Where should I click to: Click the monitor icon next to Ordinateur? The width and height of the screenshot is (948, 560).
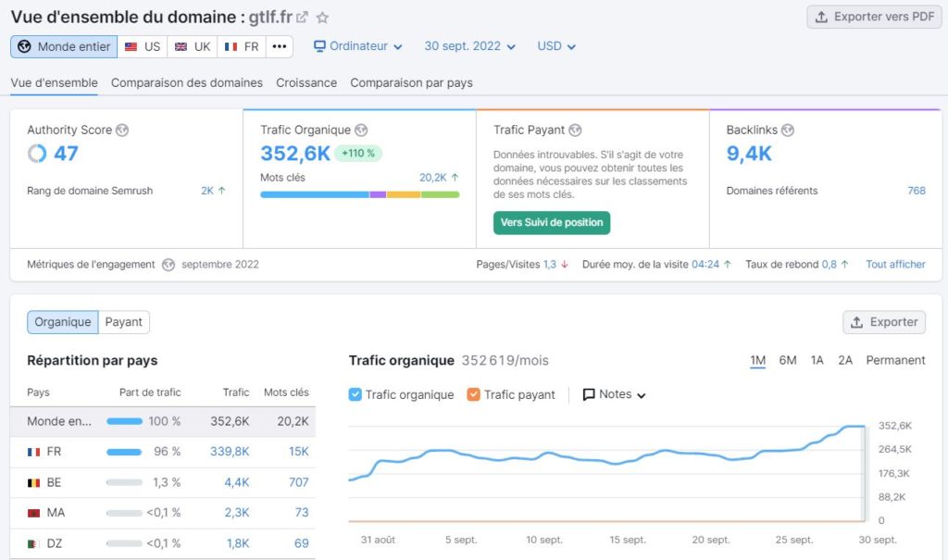pos(319,46)
